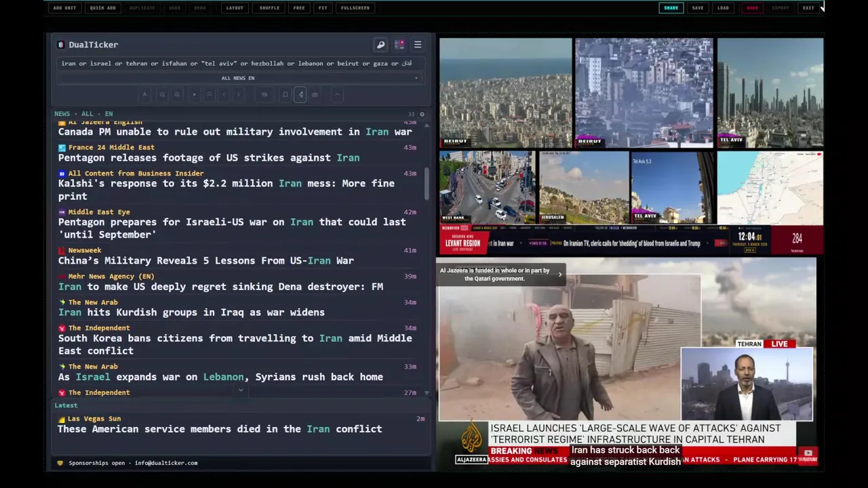Image resolution: width=868 pixels, height=488 pixels.
Task: Click the red toolbar button beside LOAD
Action: point(752,8)
